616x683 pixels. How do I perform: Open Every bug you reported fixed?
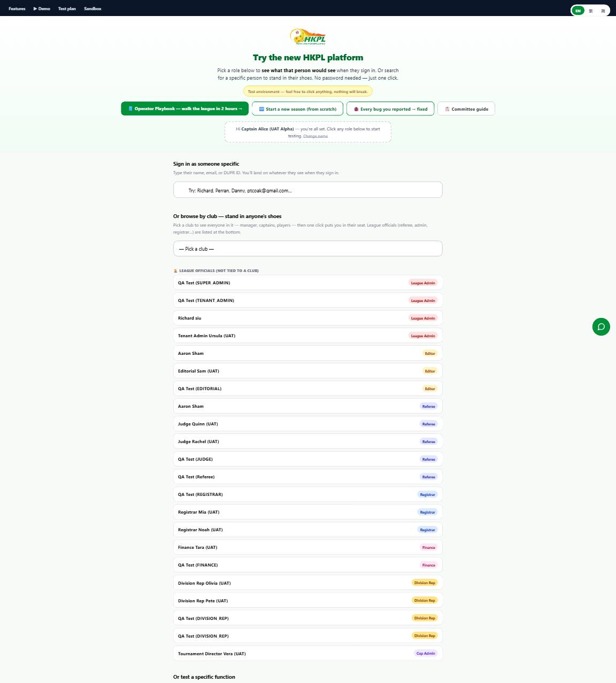(x=390, y=108)
